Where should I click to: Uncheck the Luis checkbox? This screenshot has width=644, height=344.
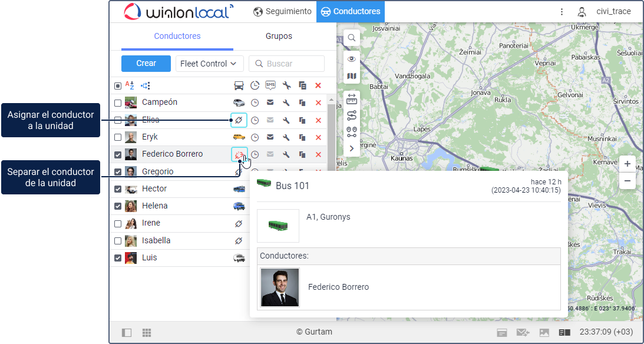[118, 258]
